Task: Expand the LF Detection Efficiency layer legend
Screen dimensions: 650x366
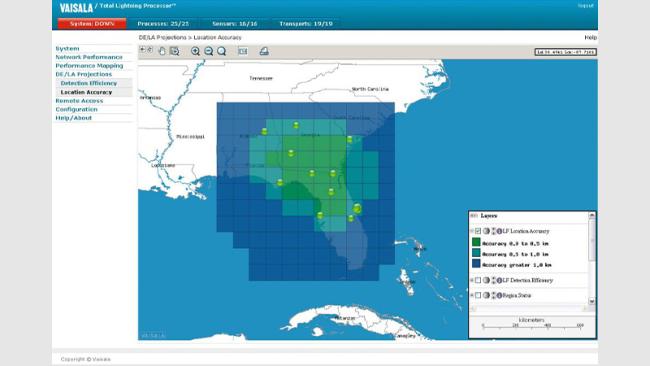Action: (472, 280)
